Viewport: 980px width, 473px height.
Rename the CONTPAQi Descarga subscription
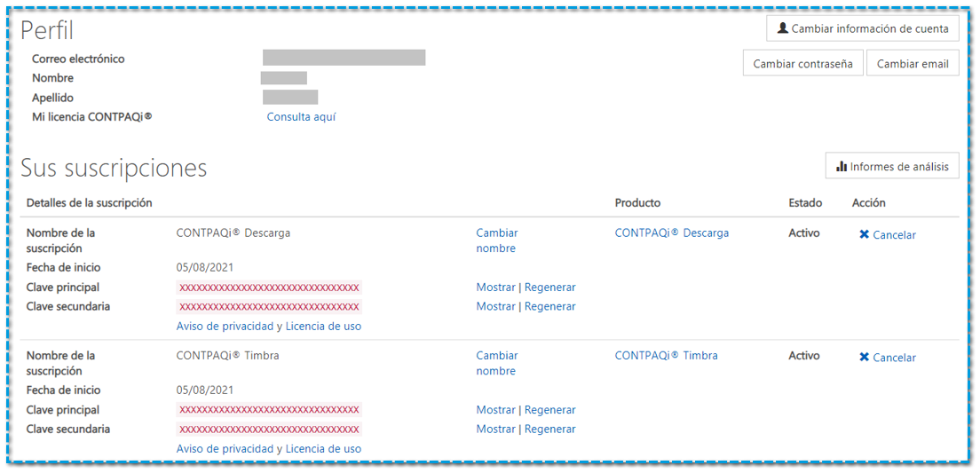click(x=496, y=240)
